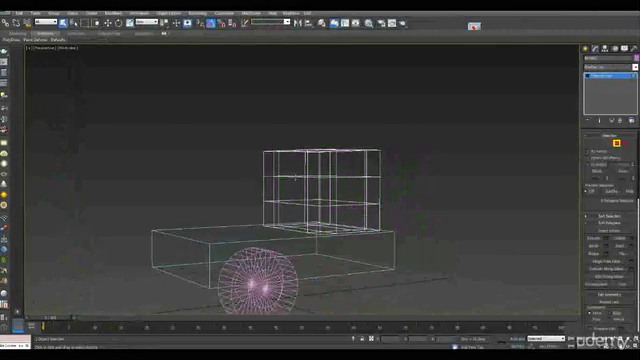Pick the Rectangular Selection Region tool

pos(85,23)
